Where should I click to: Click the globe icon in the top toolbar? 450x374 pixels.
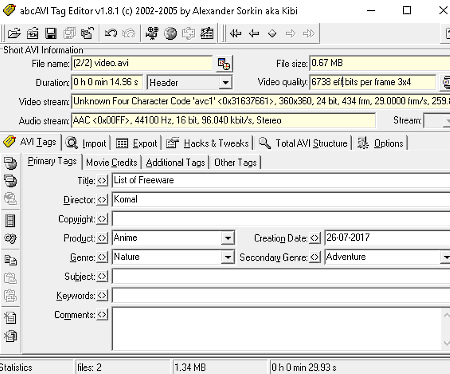coord(170,33)
